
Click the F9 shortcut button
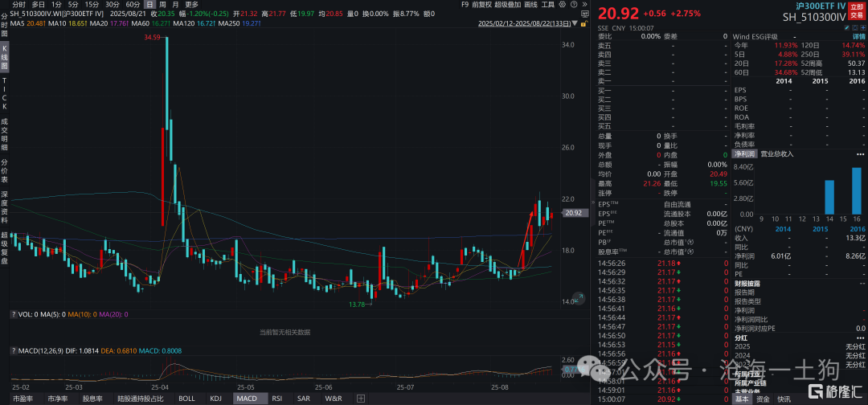[x=465, y=5]
